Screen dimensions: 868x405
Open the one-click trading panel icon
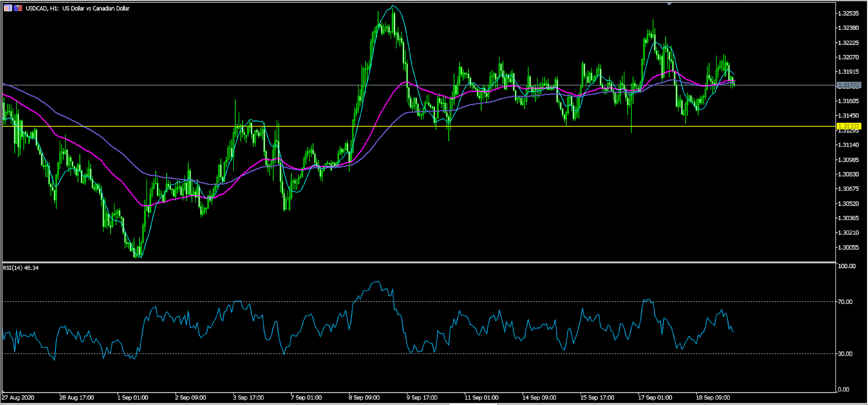click(8, 8)
